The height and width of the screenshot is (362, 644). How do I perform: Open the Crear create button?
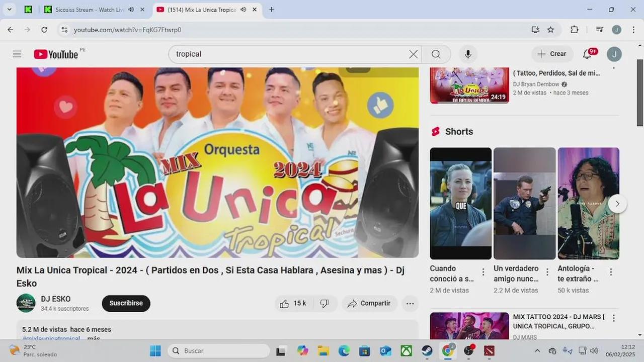[552, 54]
